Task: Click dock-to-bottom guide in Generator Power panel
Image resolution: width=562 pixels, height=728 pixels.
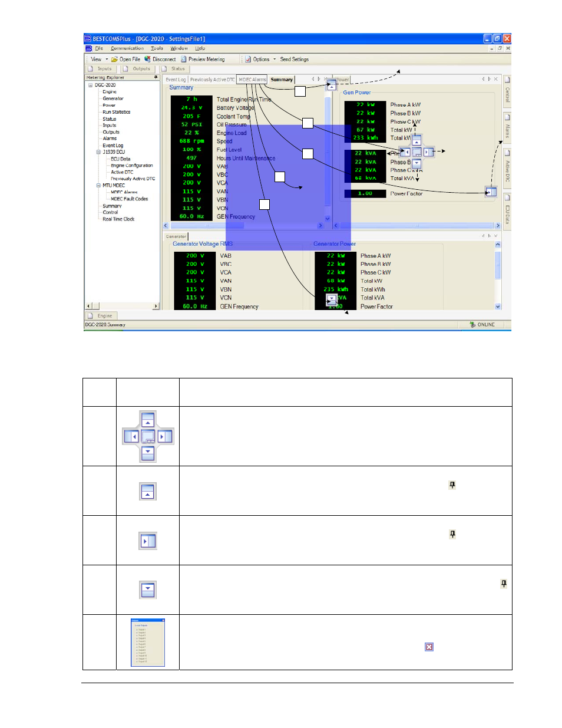Action: pyautogui.click(x=332, y=299)
